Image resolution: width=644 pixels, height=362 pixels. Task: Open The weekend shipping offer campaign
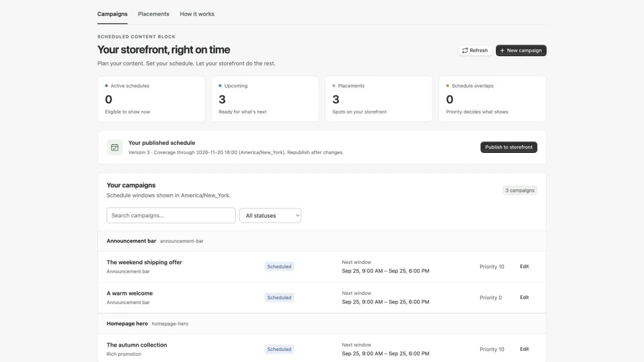pos(144,262)
